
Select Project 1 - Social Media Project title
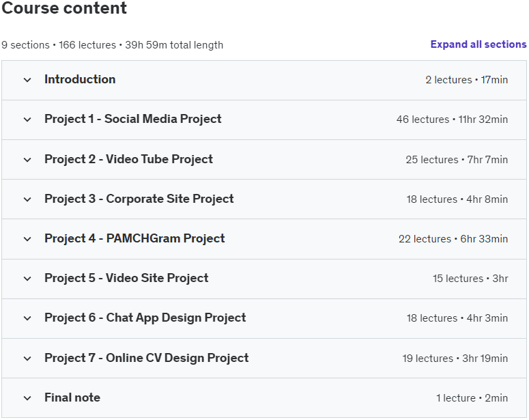[133, 120]
